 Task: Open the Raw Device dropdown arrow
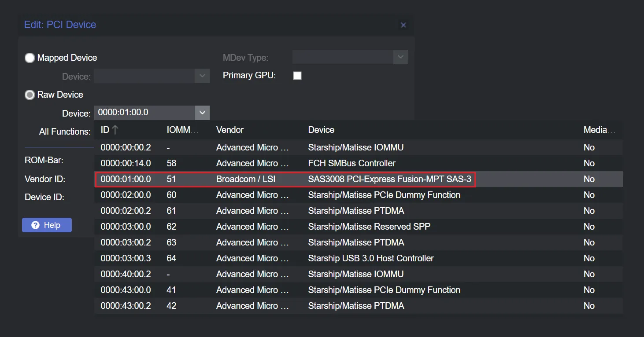202,113
